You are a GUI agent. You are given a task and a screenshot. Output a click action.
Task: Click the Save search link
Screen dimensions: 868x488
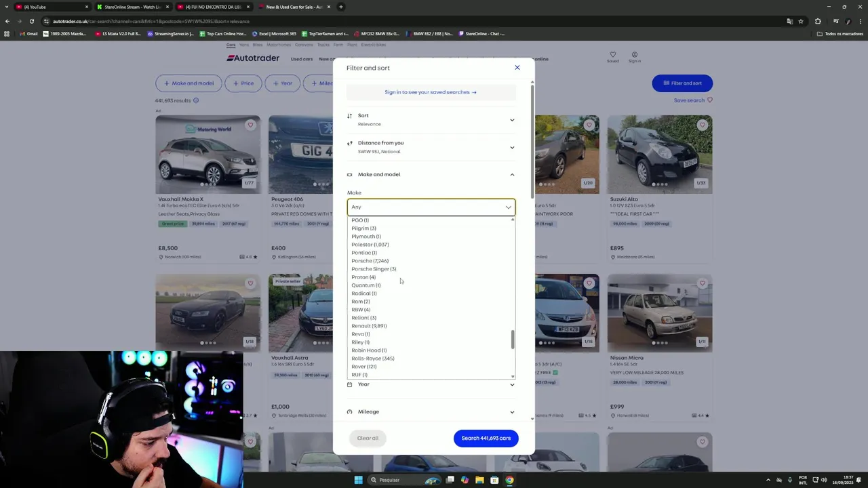point(693,100)
